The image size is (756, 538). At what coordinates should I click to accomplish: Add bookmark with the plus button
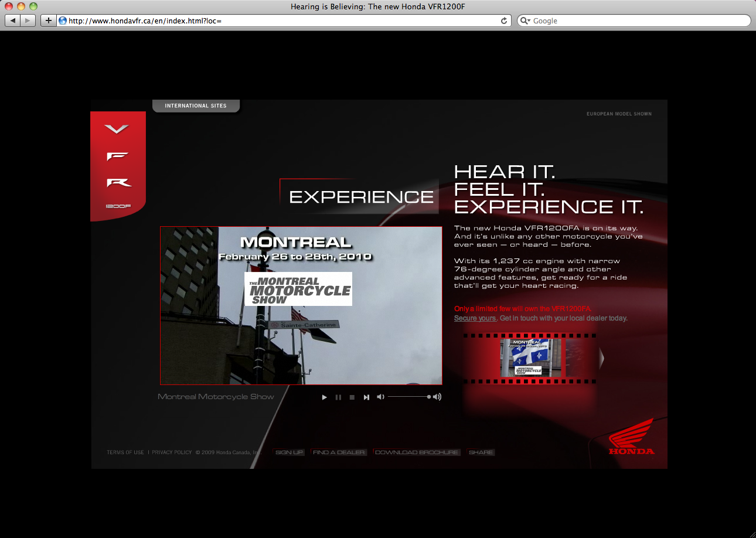[x=48, y=21]
